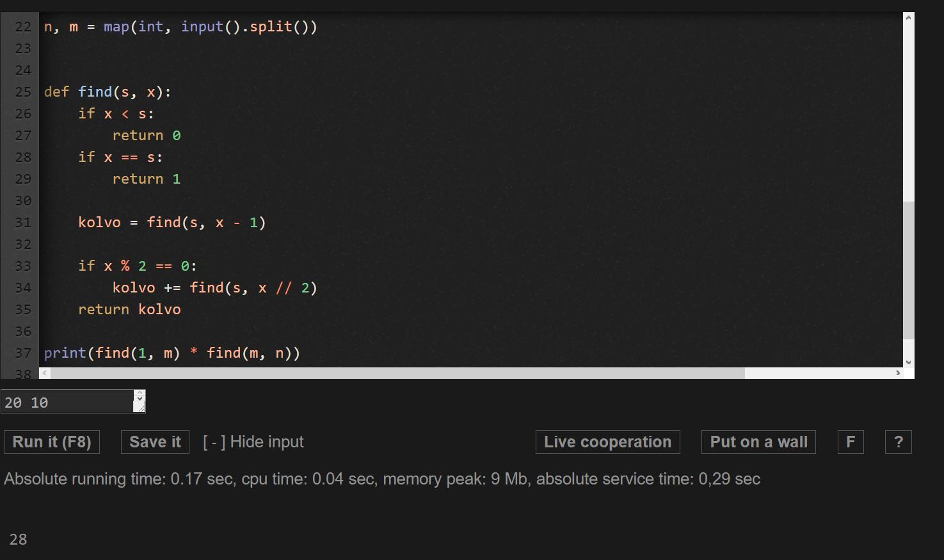Image resolution: width=944 pixels, height=560 pixels.
Task: Click the editor's horizontal scrollbar thumb
Action: pyautogui.click(x=397, y=372)
